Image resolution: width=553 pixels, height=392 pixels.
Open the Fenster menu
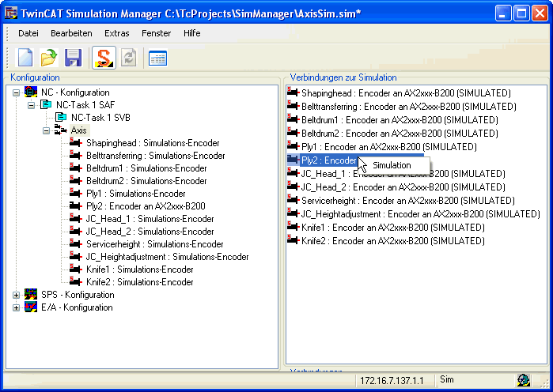tap(156, 33)
